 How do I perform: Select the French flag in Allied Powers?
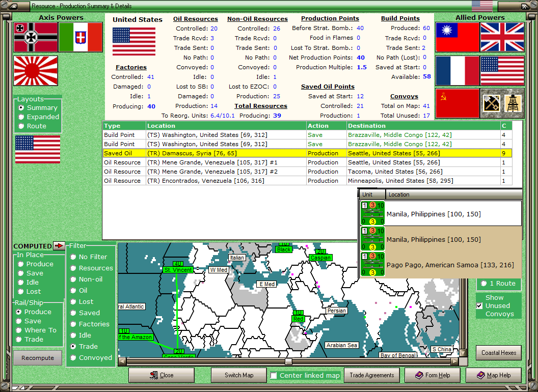(458, 71)
